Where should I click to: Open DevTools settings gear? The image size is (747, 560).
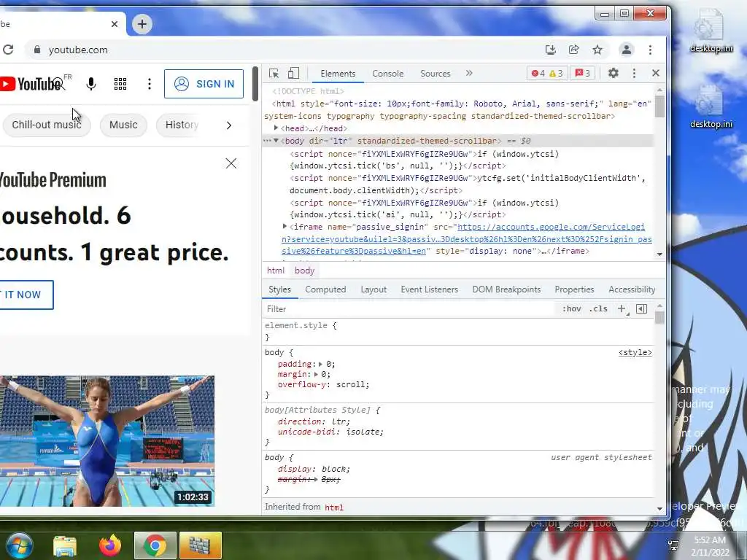(x=613, y=73)
